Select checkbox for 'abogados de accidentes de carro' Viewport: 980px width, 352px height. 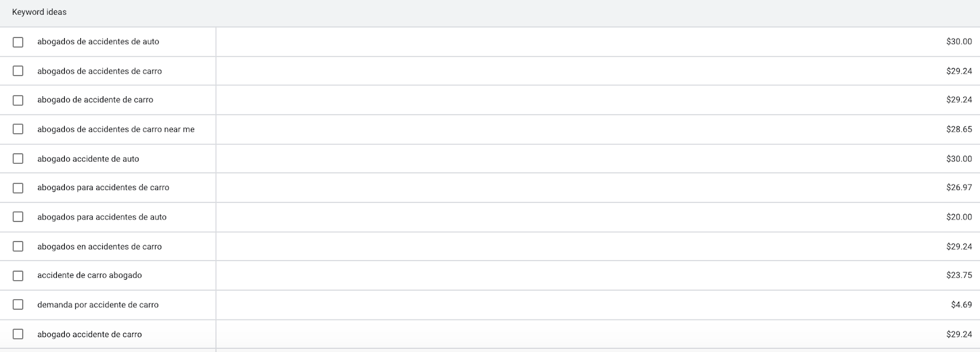coord(18,71)
